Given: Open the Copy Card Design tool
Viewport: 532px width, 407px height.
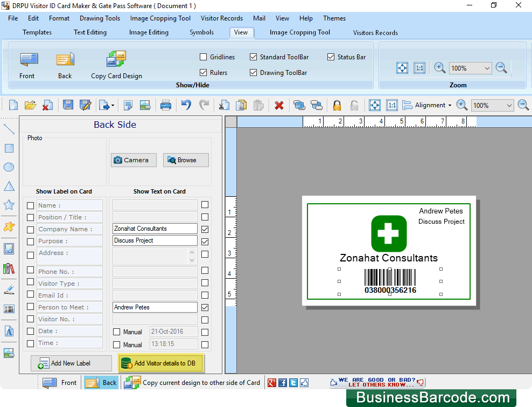Looking at the screenshot, I should 116,64.
